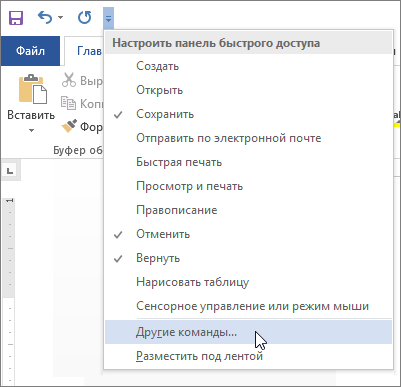The image size is (401, 387).
Task: Uncheck Вернуть in the menu
Action: 248,258
